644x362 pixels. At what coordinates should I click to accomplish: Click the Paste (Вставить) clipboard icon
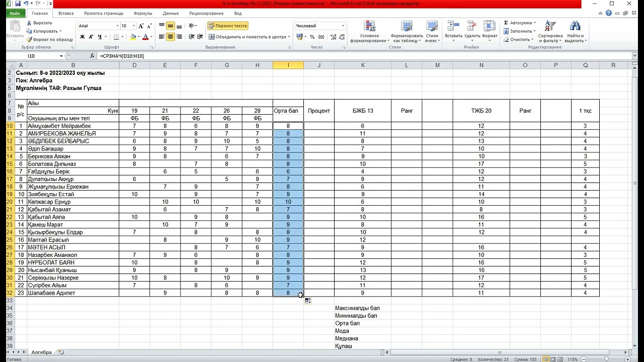(x=15, y=26)
